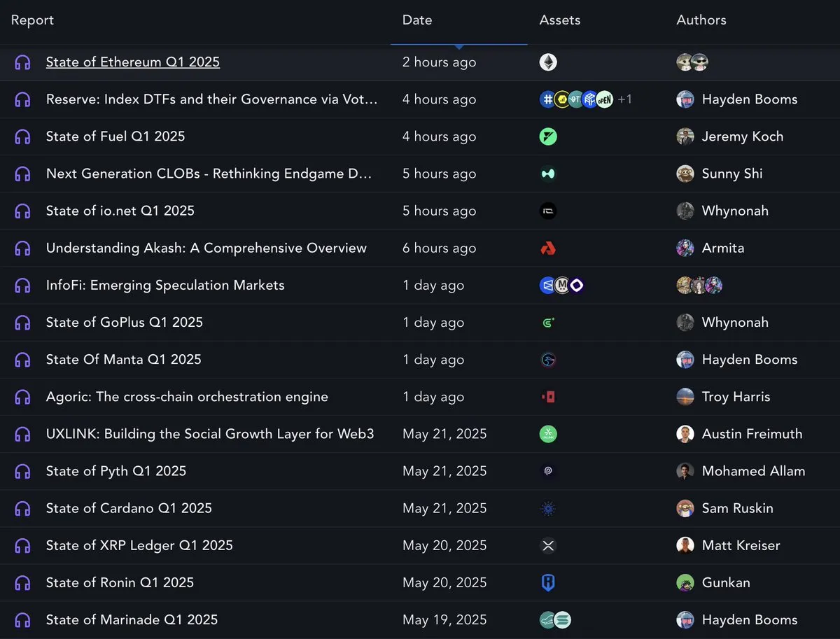This screenshot has height=639, width=840.
Task: Click headphone icon beside State of Marinade Q1 2025
Action: [x=22, y=619]
